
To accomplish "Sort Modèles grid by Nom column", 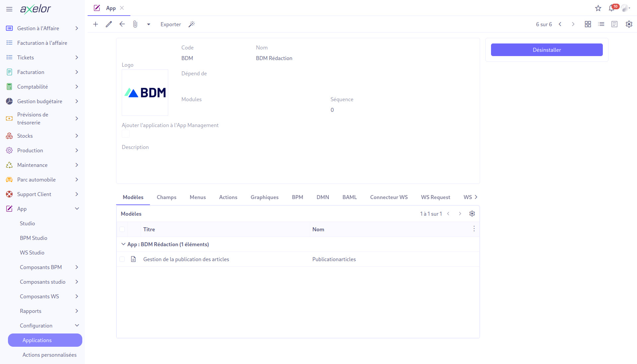I will (318, 229).
